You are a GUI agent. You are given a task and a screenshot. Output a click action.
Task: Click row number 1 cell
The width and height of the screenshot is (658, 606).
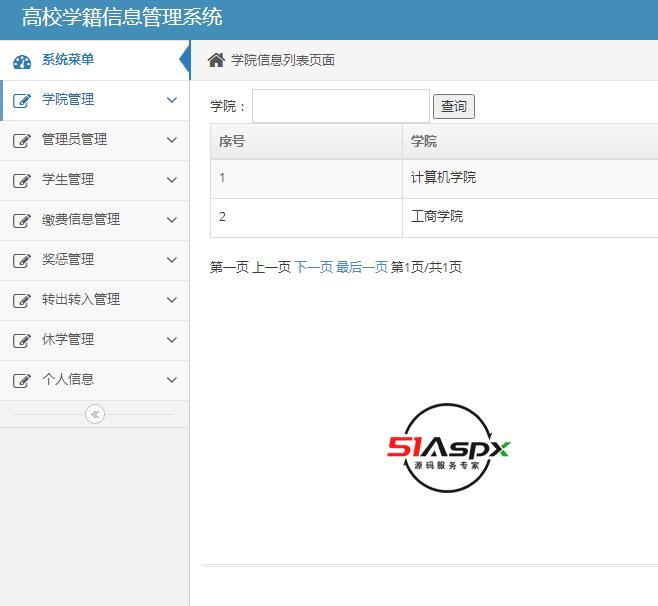[306, 179]
